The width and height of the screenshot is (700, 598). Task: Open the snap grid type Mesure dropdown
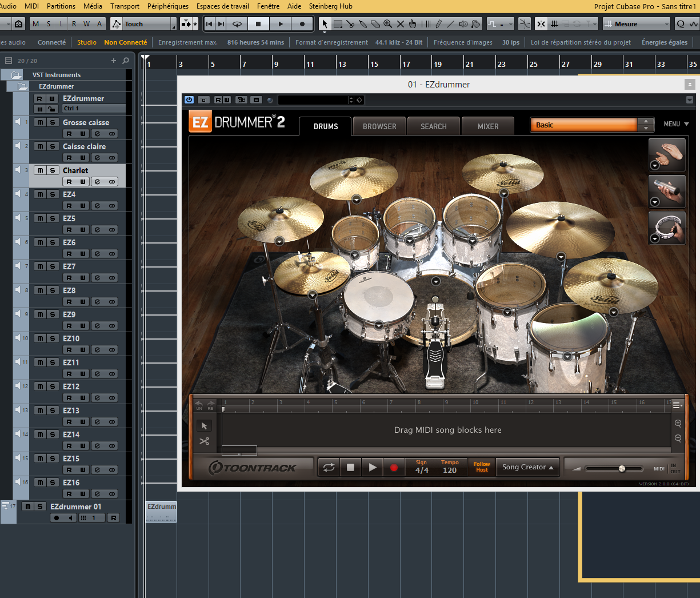point(637,24)
